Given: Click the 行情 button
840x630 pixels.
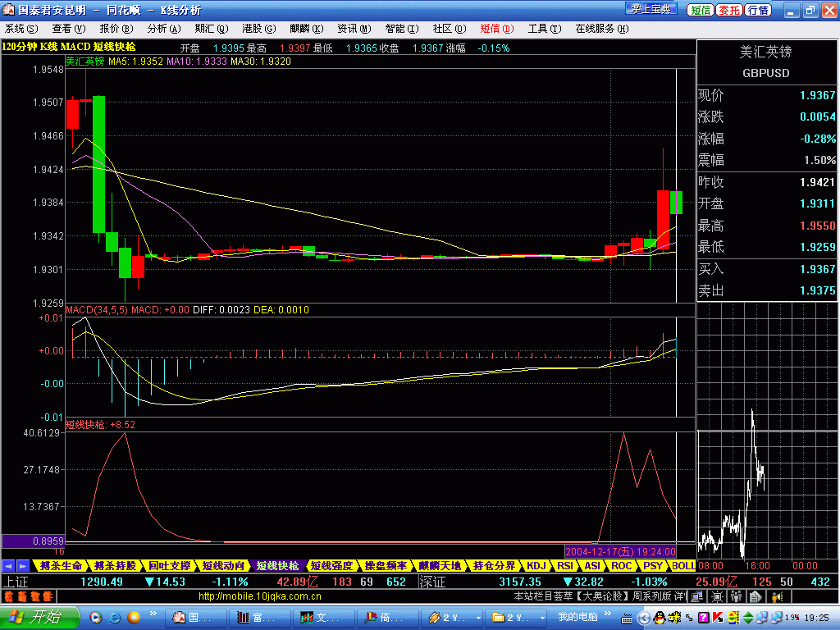Looking at the screenshot, I should [758, 10].
